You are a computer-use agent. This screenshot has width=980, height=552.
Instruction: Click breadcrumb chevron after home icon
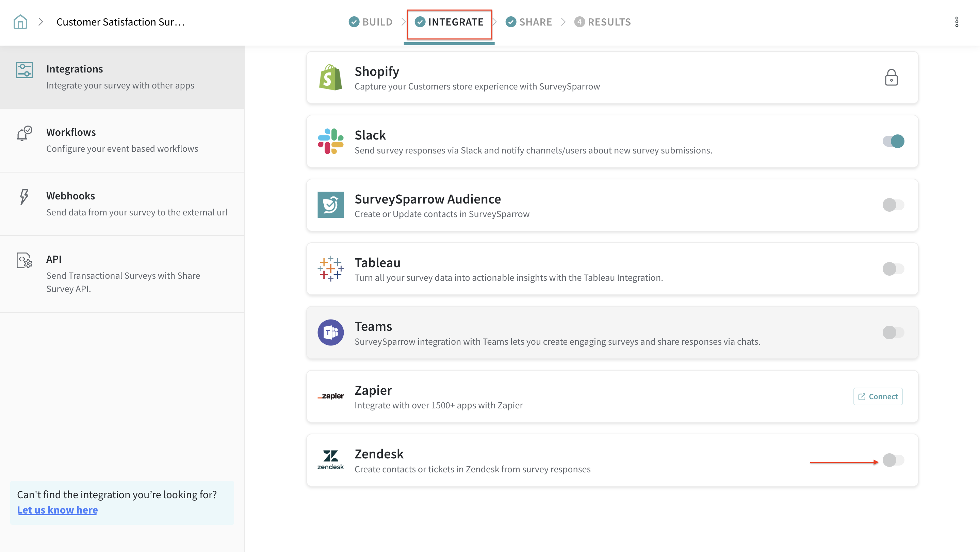tap(41, 22)
